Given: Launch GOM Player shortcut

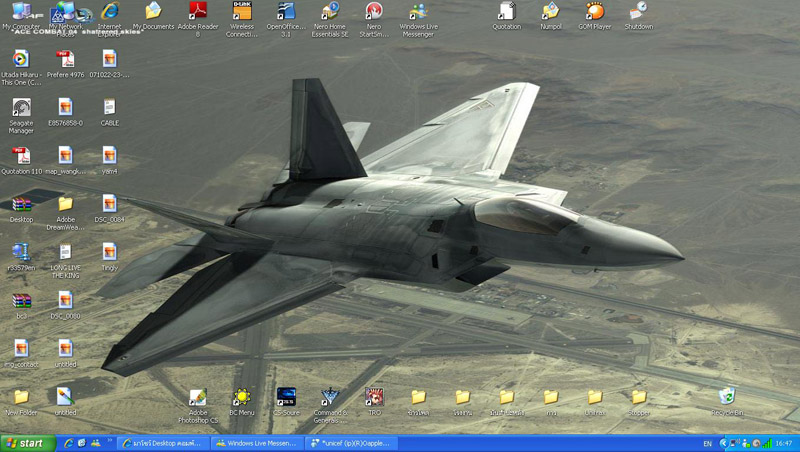Looking at the screenshot, I should (x=595, y=13).
